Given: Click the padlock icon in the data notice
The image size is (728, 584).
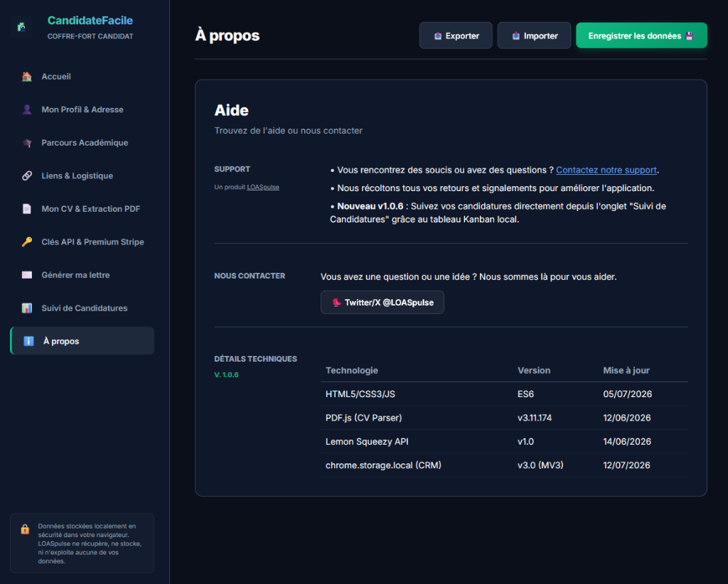Looking at the screenshot, I should point(25,529).
